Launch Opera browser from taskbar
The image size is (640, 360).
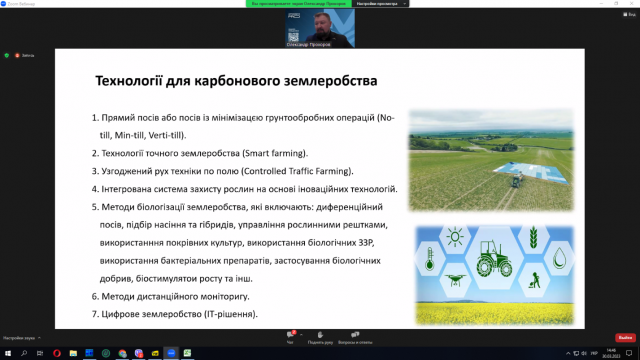(x=57, y=353)
